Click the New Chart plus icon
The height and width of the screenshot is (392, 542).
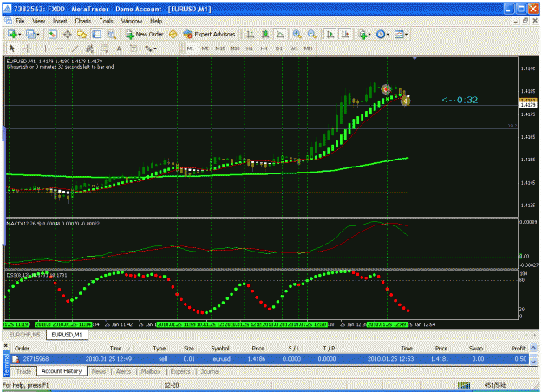tap(12, 34)
